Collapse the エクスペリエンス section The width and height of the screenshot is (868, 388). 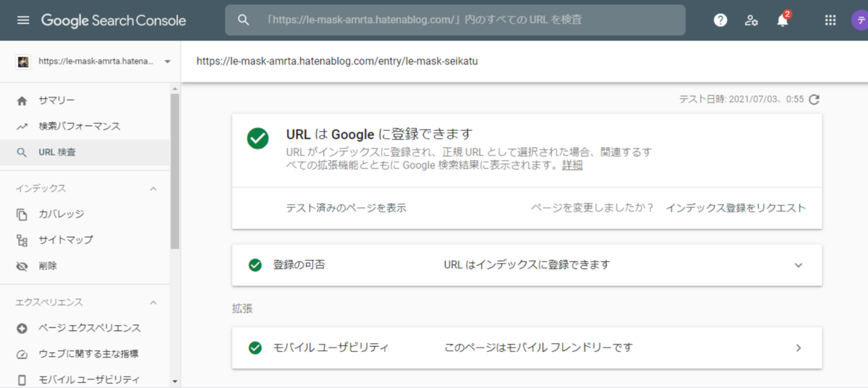coord(153,302)
